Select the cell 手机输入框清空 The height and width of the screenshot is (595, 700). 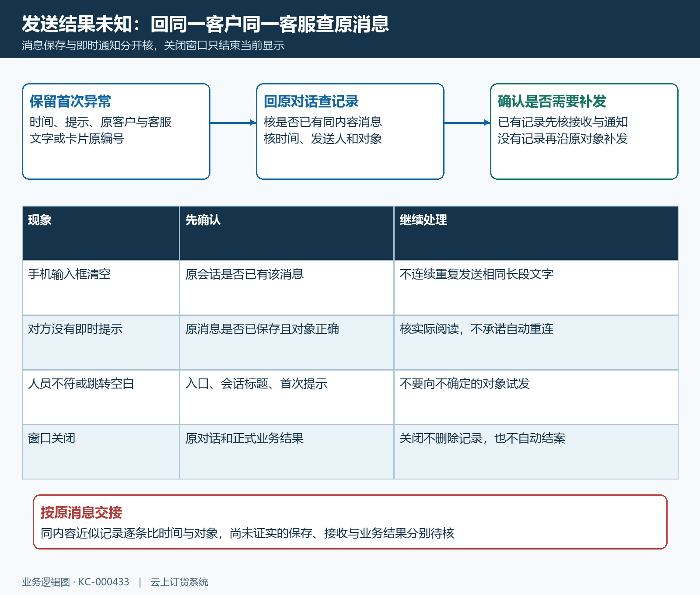(101, 288)
